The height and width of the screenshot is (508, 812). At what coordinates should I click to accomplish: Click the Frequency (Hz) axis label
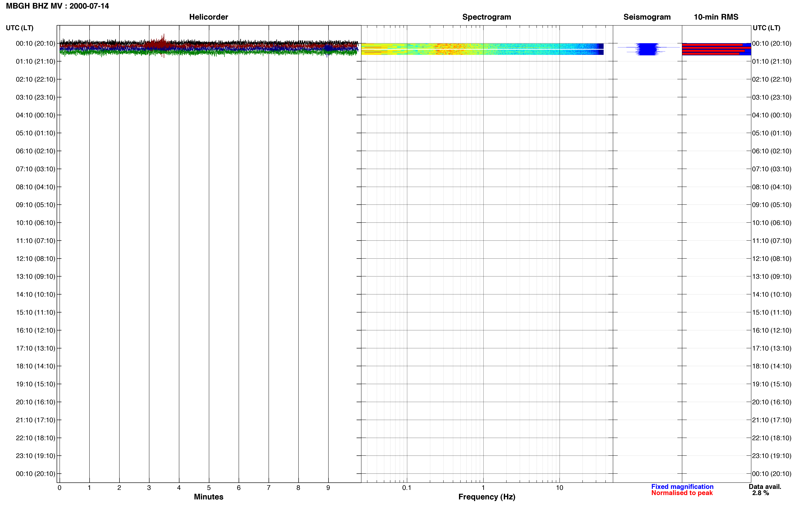pos(487,497)
